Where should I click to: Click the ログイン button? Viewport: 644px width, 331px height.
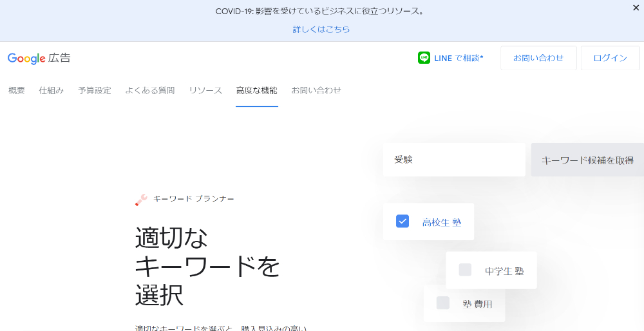tap(611, 58)
